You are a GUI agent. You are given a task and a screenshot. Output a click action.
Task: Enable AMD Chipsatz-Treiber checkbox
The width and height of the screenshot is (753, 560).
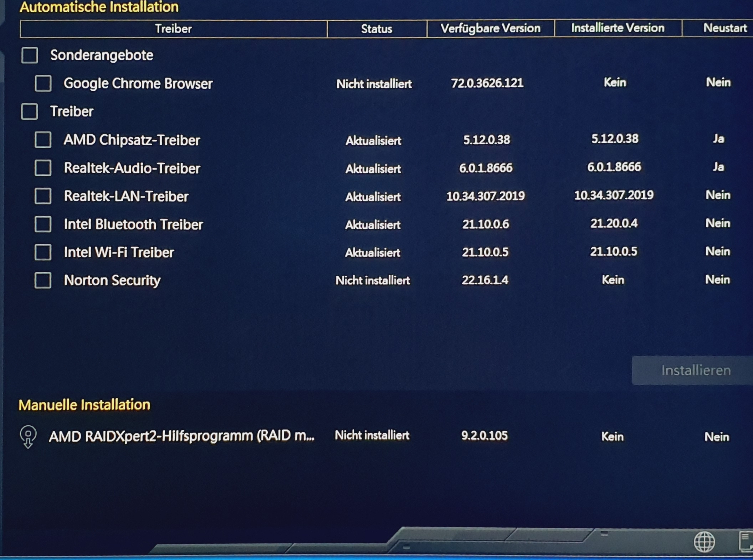[43, 140]
